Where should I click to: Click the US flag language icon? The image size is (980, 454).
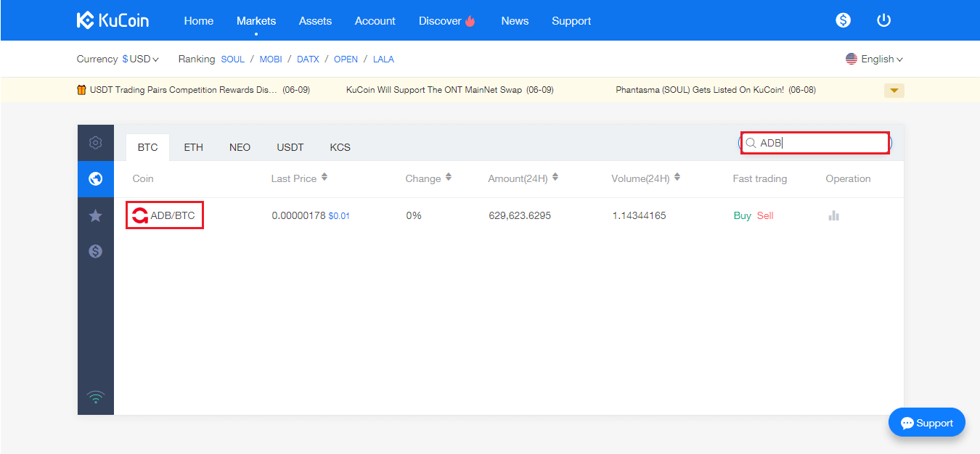[852, 59]
